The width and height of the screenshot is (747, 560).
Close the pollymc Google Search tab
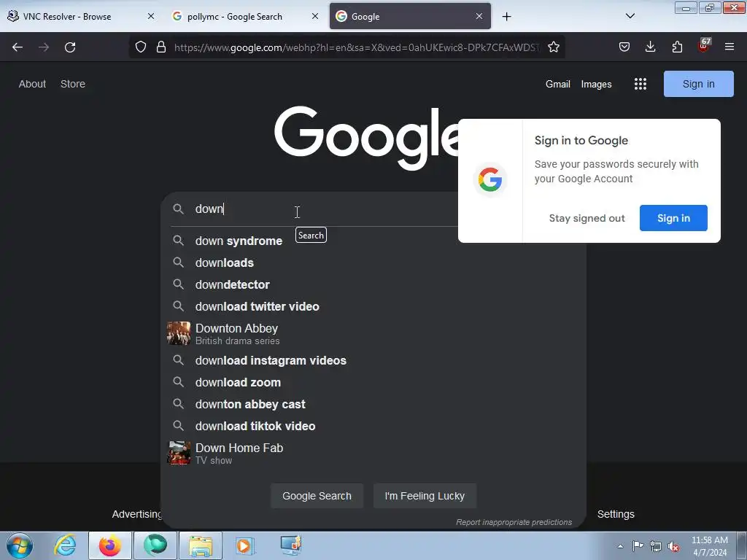(315, 16)
